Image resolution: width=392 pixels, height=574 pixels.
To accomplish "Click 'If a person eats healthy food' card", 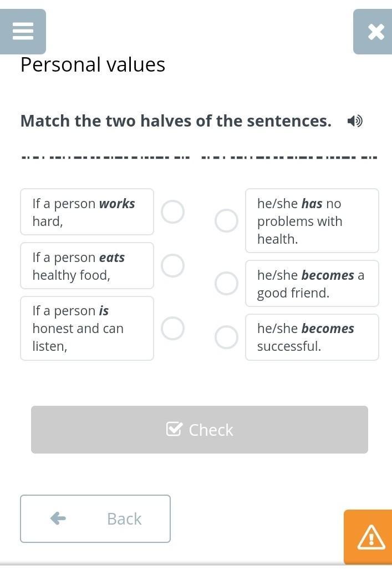I will pyautogui.click(x=87, y=266).
